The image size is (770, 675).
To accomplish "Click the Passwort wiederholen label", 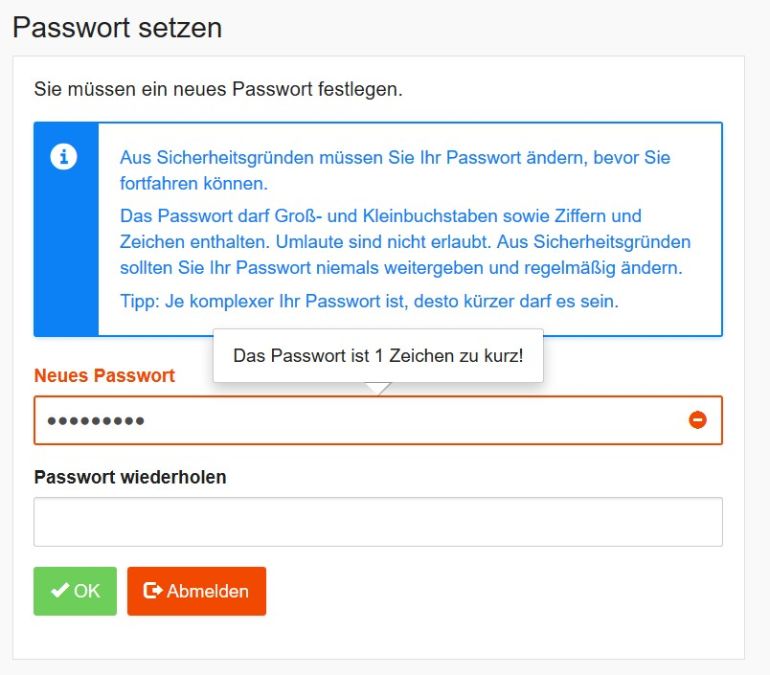I will click(130, 477).
